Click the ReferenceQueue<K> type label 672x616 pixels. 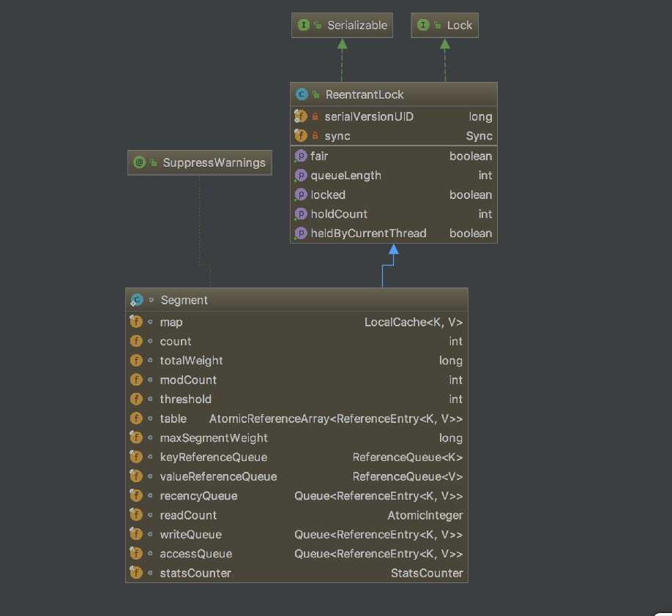(x=408, y=457)
